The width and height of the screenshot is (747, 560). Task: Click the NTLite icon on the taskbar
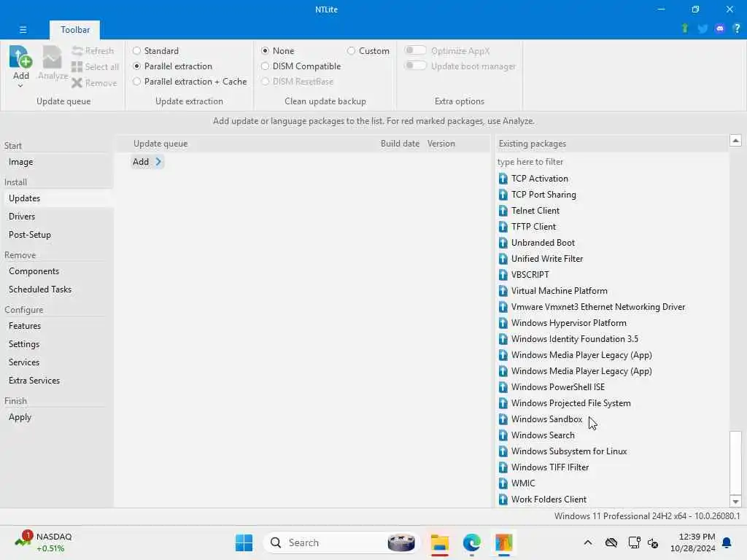point(503,542)
